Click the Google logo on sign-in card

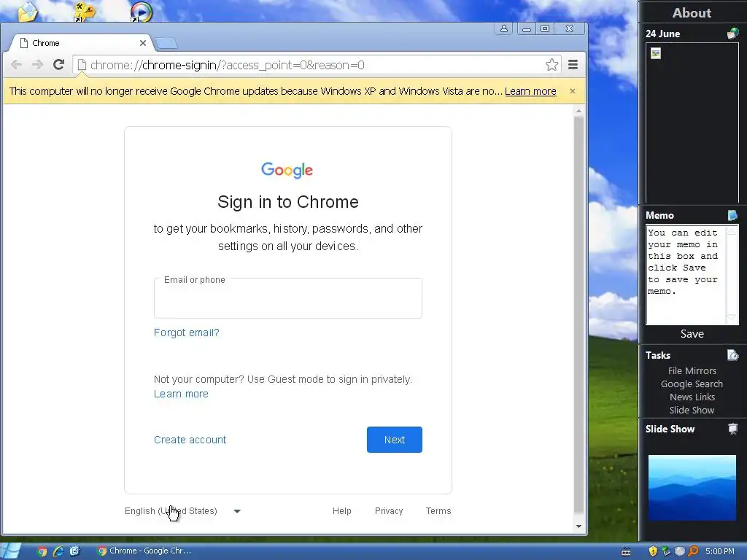tap(287, 170)
